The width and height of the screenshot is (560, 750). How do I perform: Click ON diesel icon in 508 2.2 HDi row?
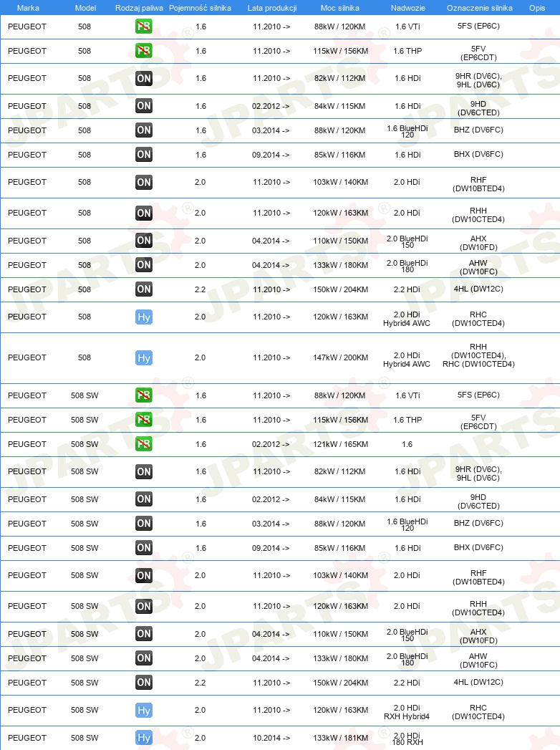tap(144, 289)
